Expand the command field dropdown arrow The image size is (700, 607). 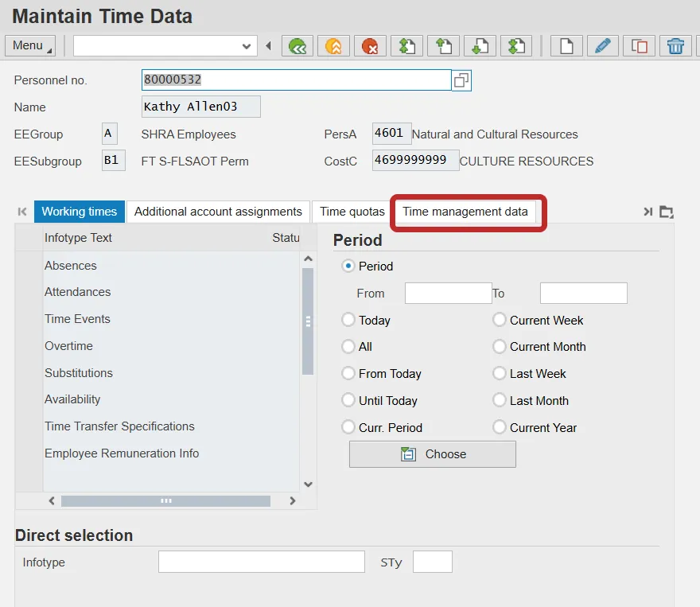247,47
